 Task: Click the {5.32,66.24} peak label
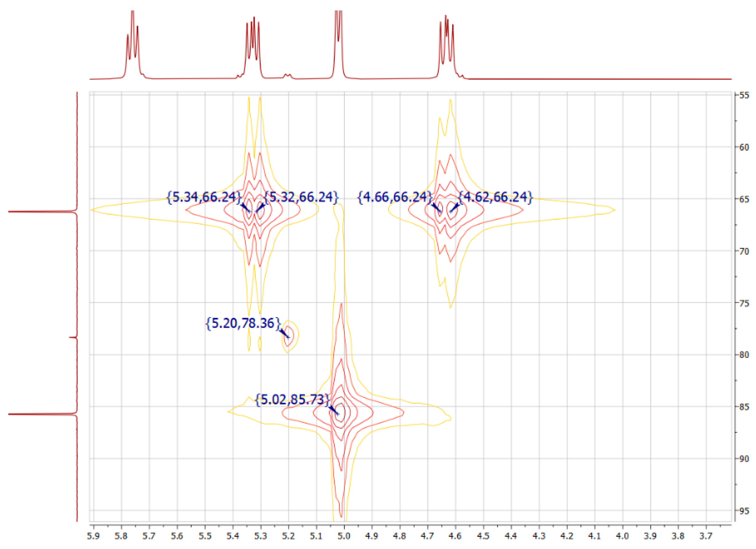pos(301,197)
